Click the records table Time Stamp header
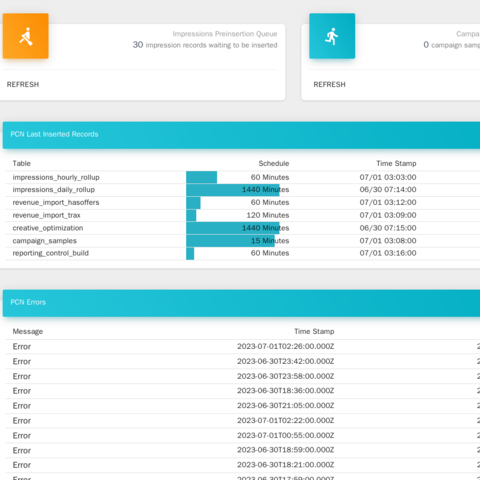480x480 pixels. click(396, 163)
